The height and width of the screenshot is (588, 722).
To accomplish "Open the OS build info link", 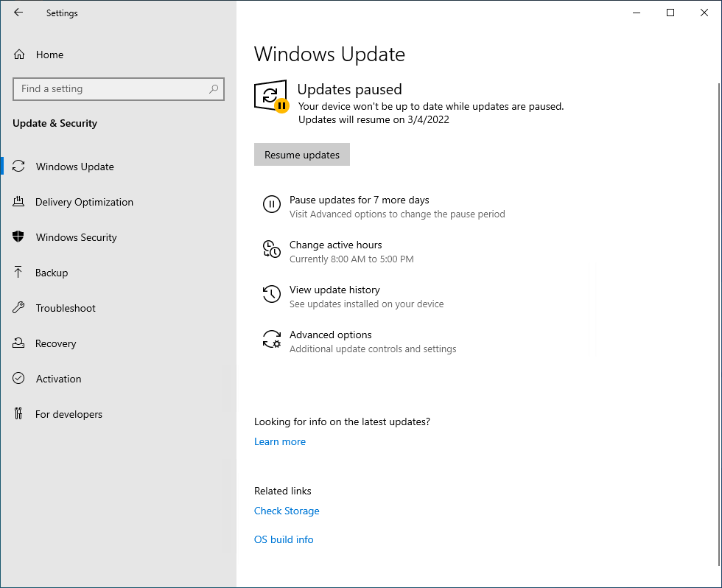I will pyautogui.click(x=284, y=539).
